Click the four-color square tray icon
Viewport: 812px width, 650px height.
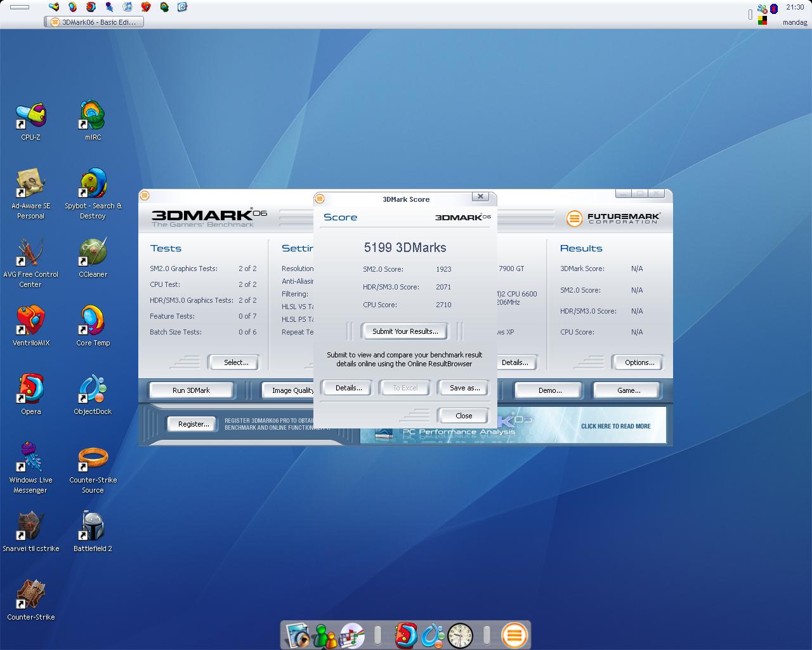pos(763,20)
